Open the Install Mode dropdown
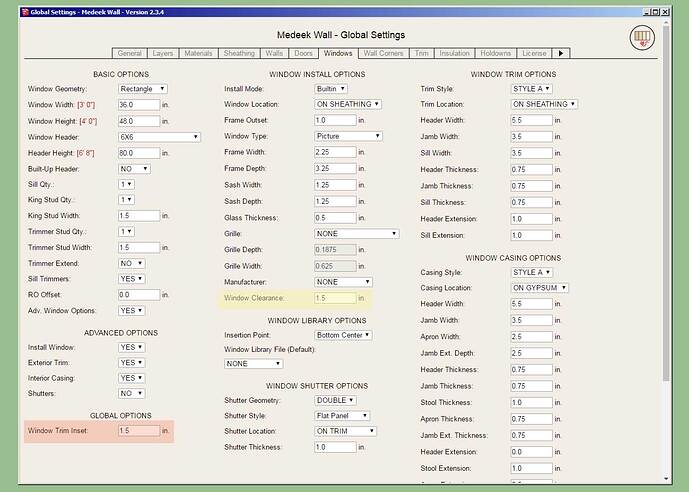This screenshot has width=689, height=492. 331,89
